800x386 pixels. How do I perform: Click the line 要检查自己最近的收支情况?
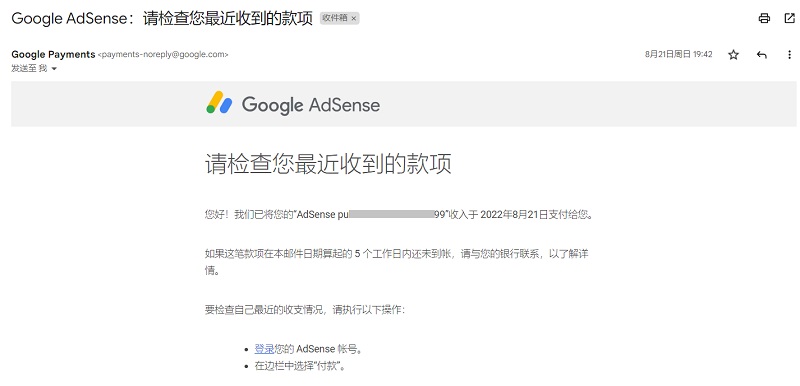pyautogui.click(x=305, y=310)
